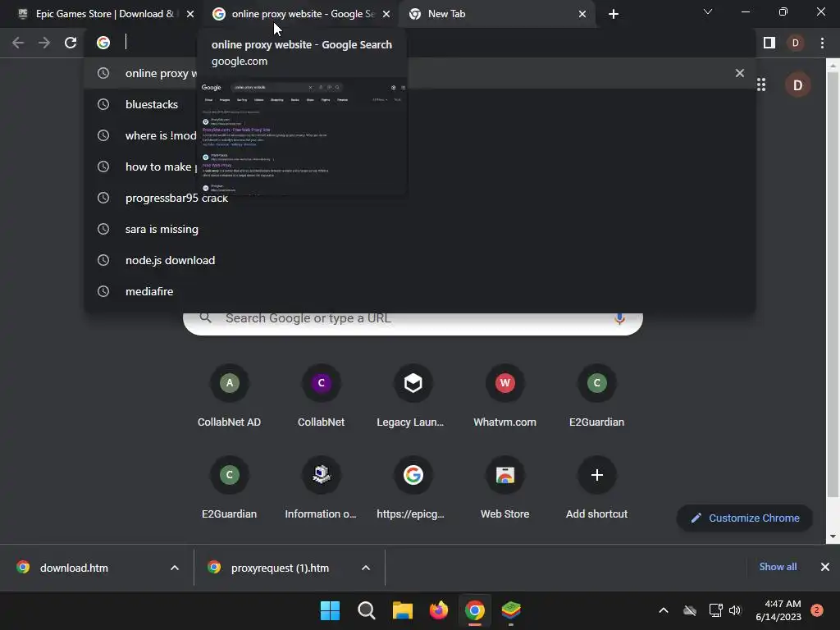Open BlueStacks from taskbar
The image size is (840, 630).
[511, 610]
